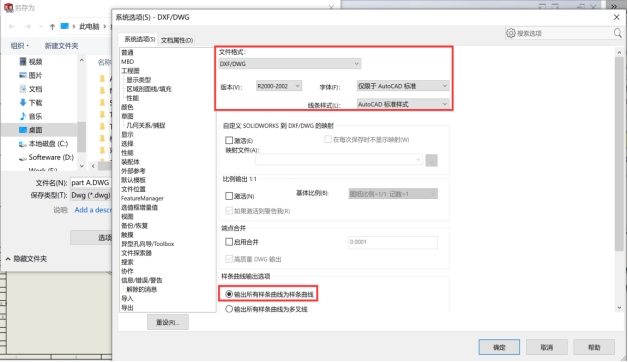
Task: Click the 文件名 part A.DWG field
Action: pos(91,183)
